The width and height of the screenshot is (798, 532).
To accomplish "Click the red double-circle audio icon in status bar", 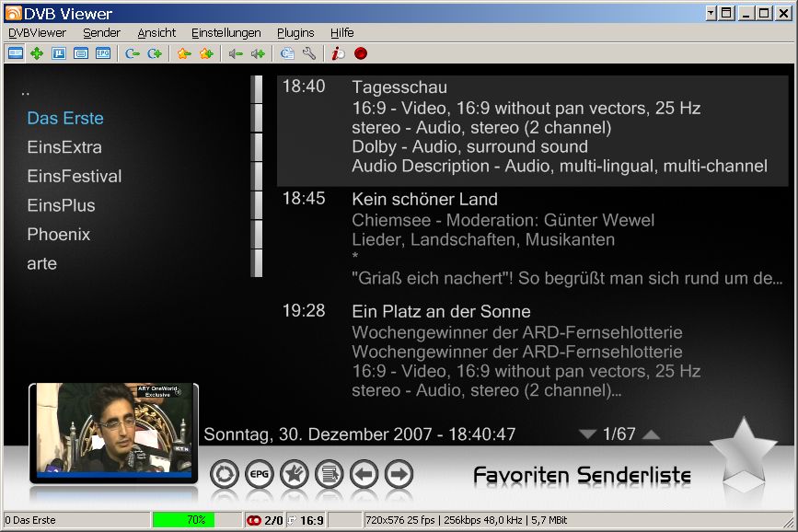I will coord(253,520).
